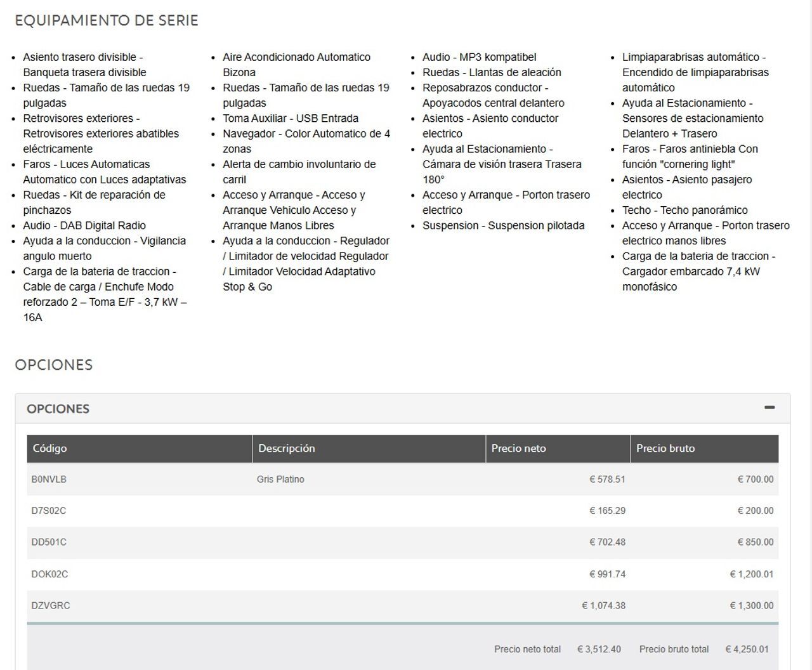
Task: Click the Toma Auxiliar - USB Entrada item
Action: [291, 119]
